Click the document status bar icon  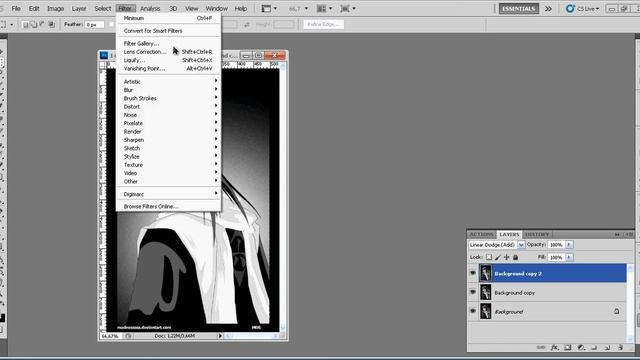[x=128, y=336]
